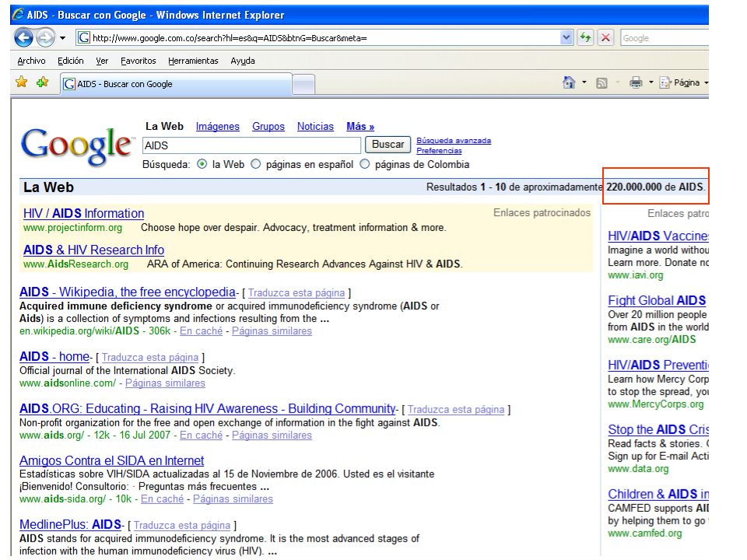747x560 pixels.
Task: Open 'AIDS & HIV Research Info' sponsored link
Action: pyautogui.click(x=93, y=250)
